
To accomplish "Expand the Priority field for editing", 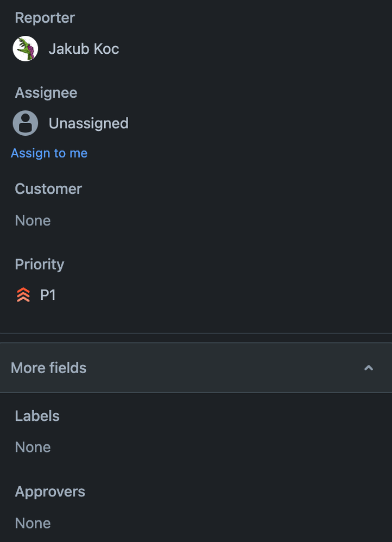I will [x=48, y=294].
